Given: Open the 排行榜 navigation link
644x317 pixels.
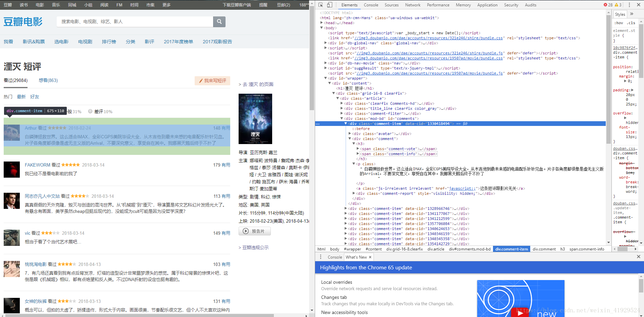Looking at the screenshot, I should 109,42.
